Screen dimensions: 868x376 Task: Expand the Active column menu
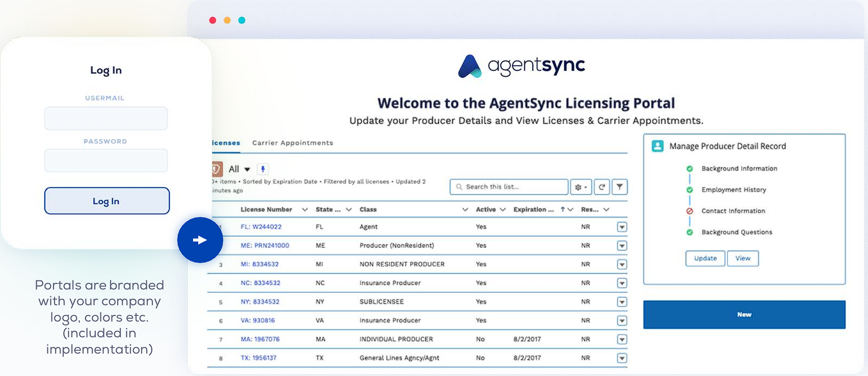[x=503, y=210]
